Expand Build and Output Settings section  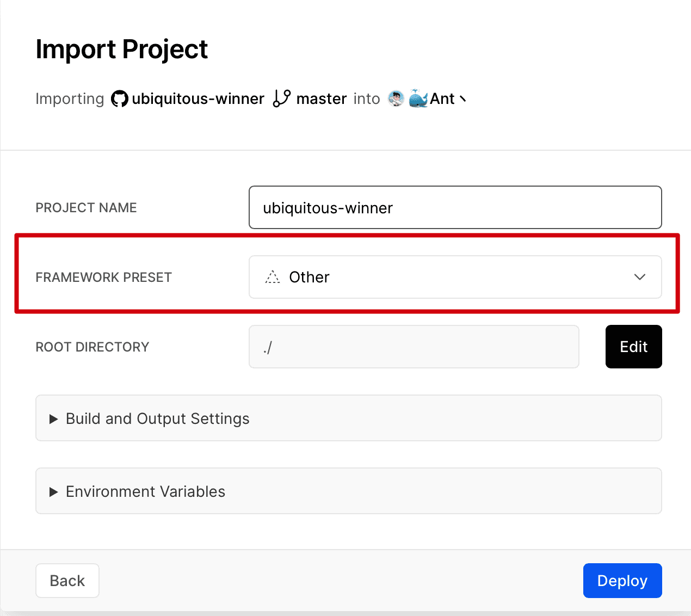coord(157,418)
